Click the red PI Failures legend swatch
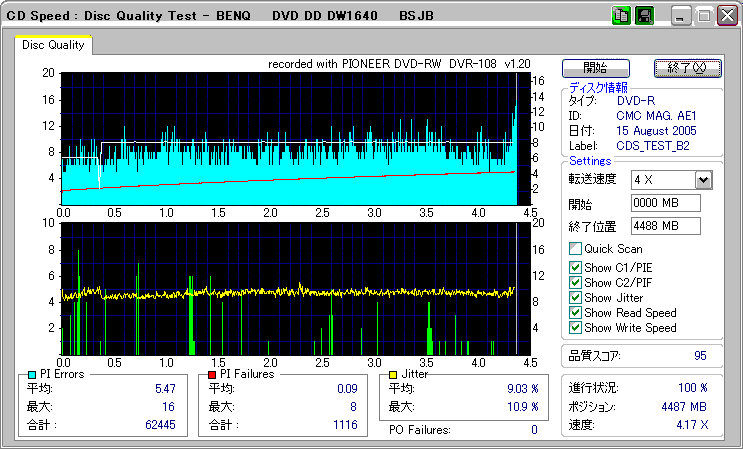This screenshot has height=449, width=743. (212, 374)
